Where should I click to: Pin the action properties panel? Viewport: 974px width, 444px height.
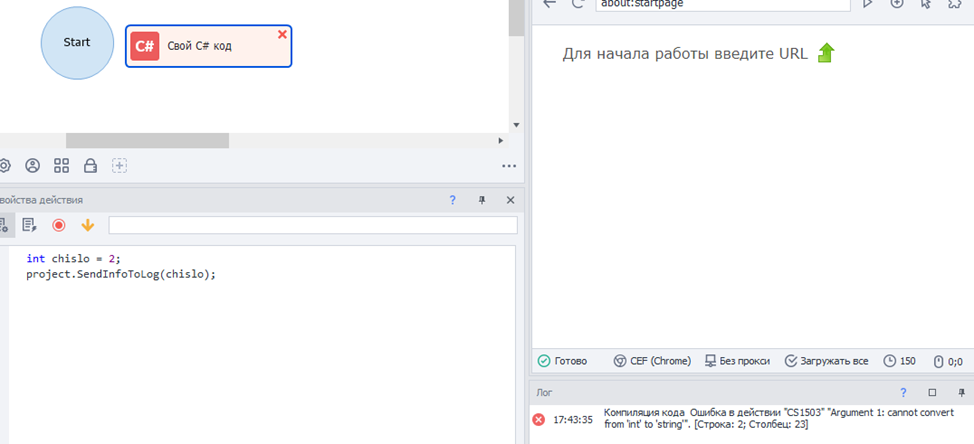point(481,200)
